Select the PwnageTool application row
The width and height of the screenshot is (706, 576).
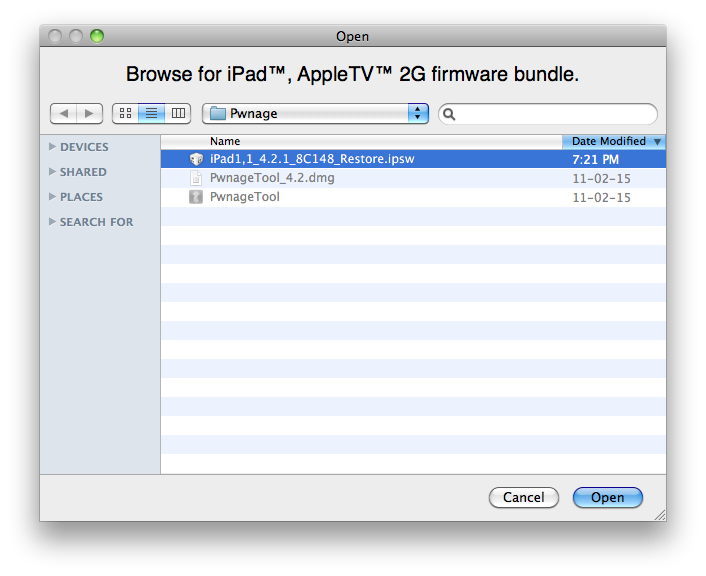pyautogui.click(x=413, y=197)
